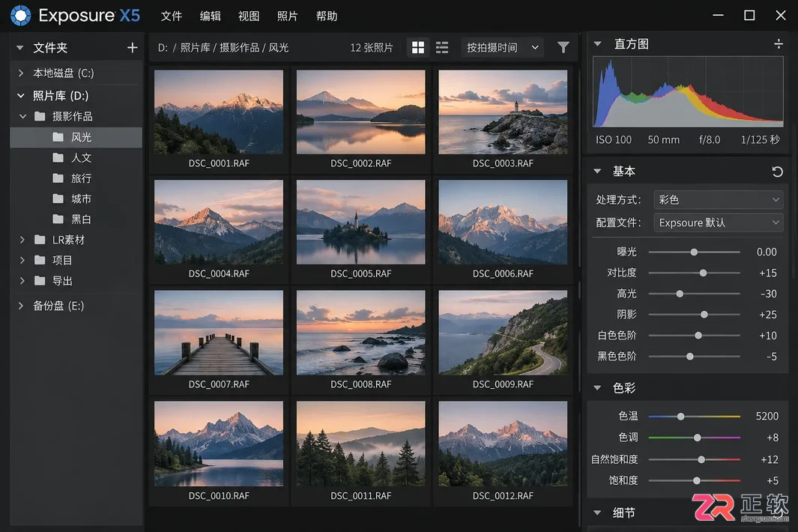The image size is (798, 532).
Task: Click the 人文 folder icon
Action: [58, 157]
